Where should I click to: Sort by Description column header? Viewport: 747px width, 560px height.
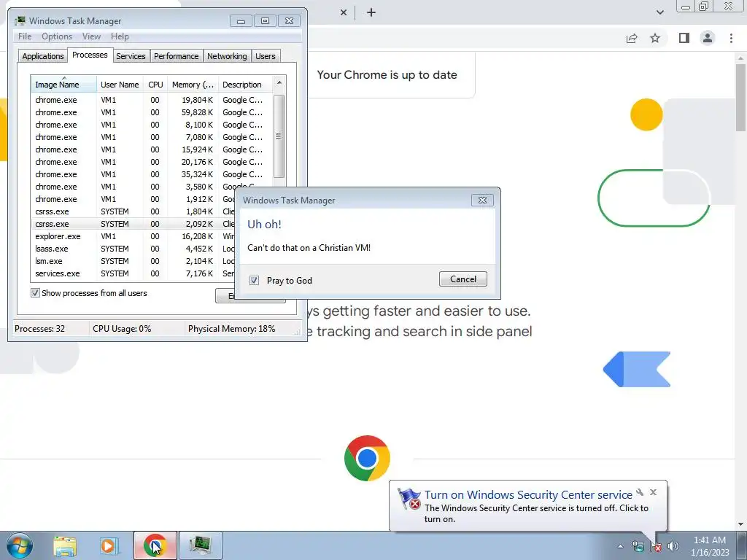tap(245, 85)
